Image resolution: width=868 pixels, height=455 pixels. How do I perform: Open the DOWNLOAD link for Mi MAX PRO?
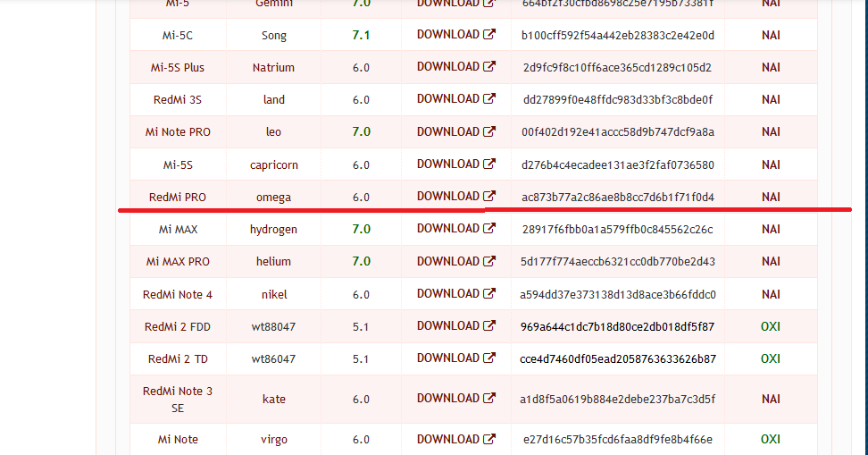tap(456, 262)
